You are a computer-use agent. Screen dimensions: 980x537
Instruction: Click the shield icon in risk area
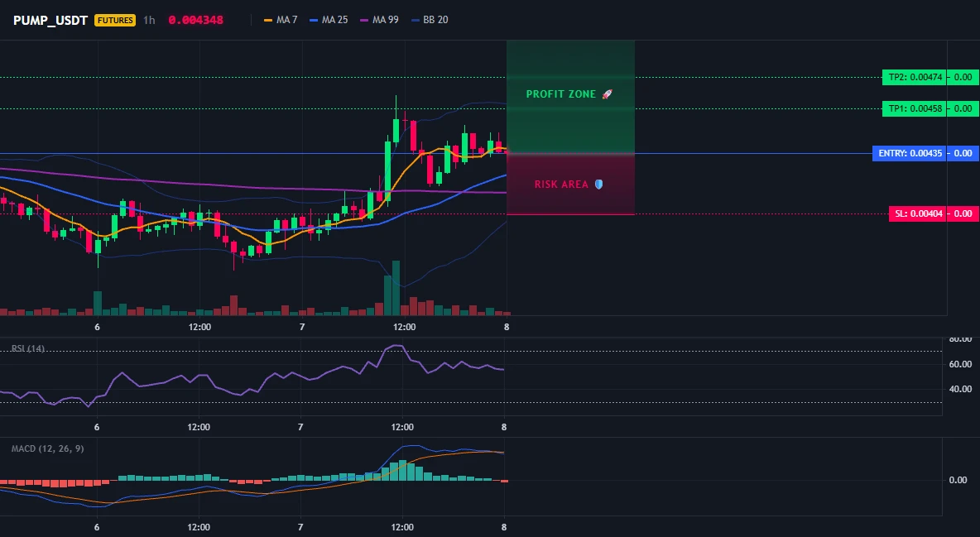pyautogui.click(x=598, y=185)
